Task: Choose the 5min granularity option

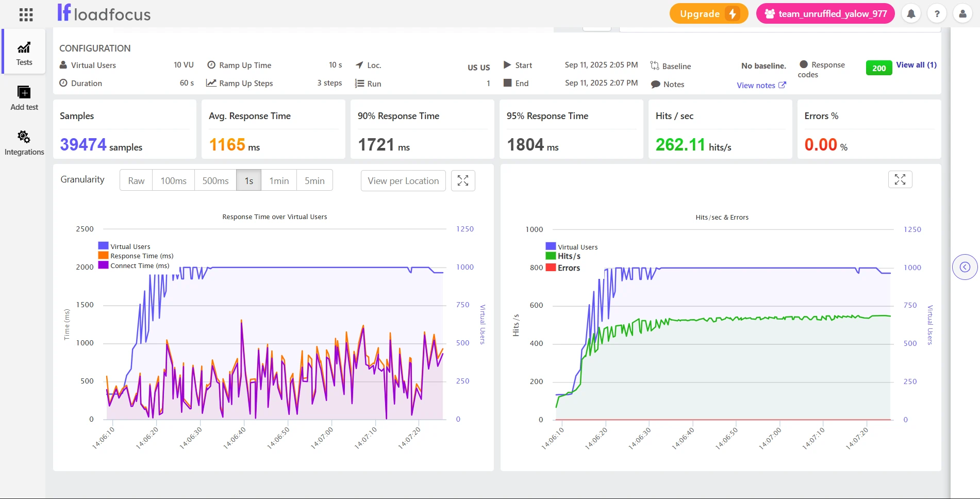Action: 314,181
